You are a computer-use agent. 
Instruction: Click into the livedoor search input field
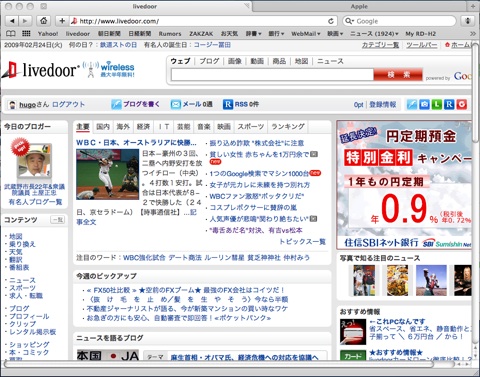pyautogui.click(x=272, y=75)
